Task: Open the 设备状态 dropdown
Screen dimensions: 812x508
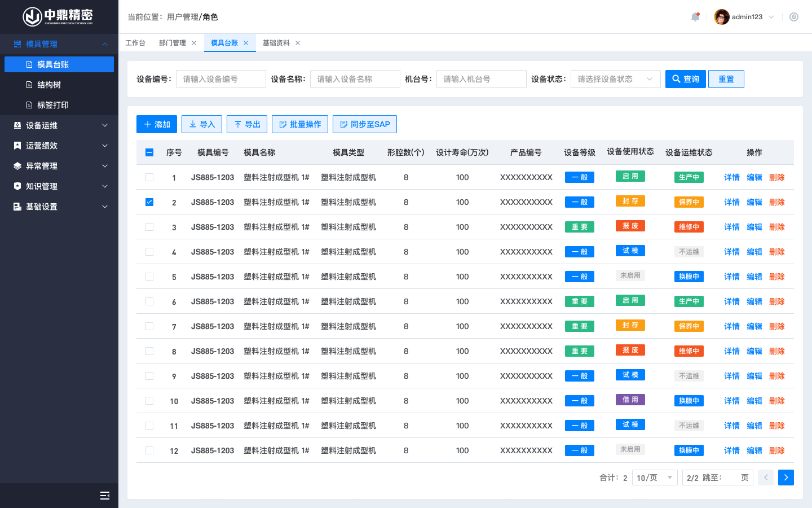Action: pos(615,79)
